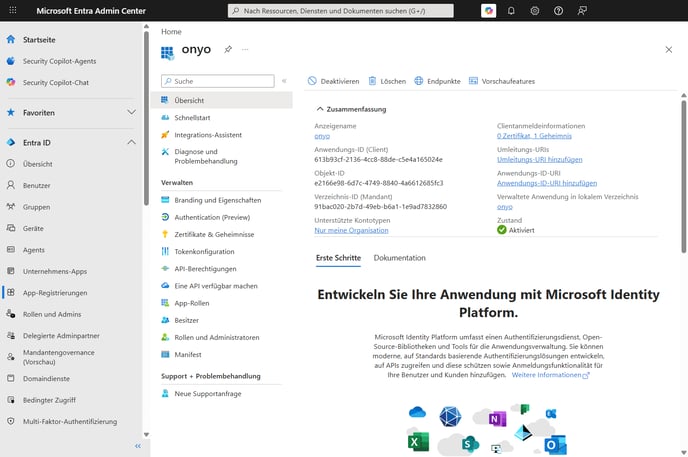This screenshot has height=457, width=688.
Task: Open the Weitere Informationen link
Action: 550,375
